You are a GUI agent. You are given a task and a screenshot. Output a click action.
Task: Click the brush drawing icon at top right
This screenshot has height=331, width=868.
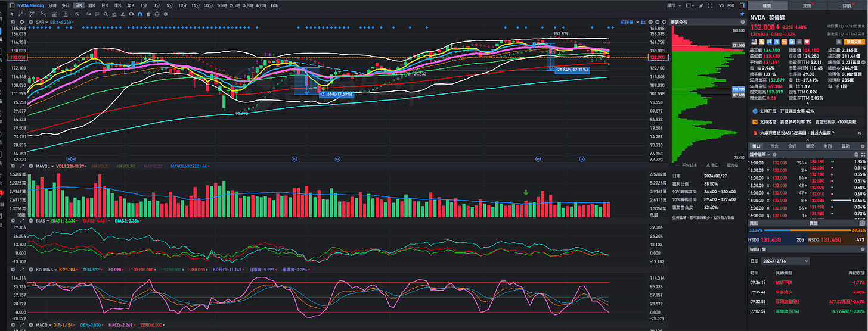click(x=701, y=5)
